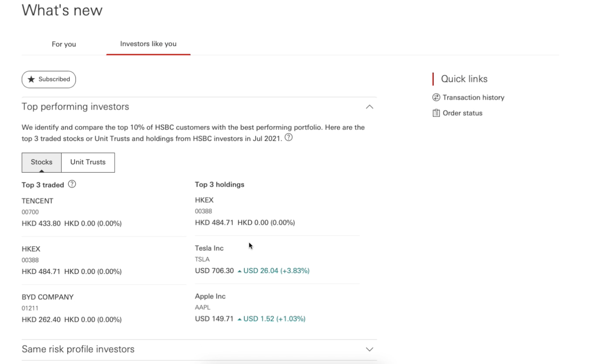Switch to the For you tab

[x=64, y=44]
